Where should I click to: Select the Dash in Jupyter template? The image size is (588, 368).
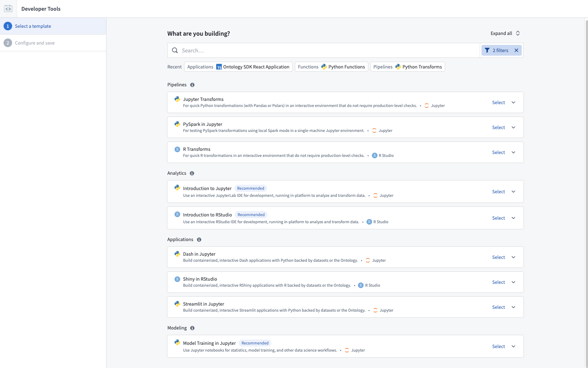(x=499, y=257)
